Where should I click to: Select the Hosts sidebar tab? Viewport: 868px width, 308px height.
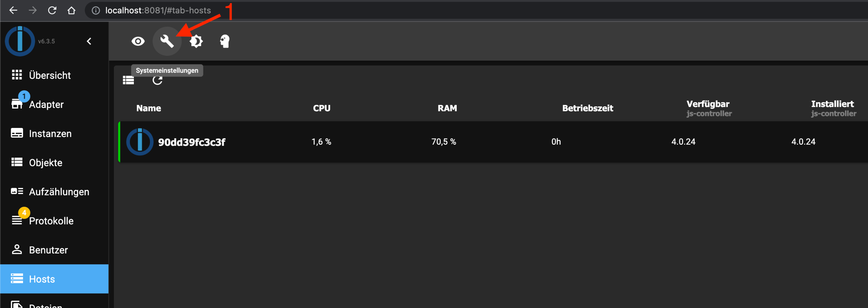coord(54,279)
